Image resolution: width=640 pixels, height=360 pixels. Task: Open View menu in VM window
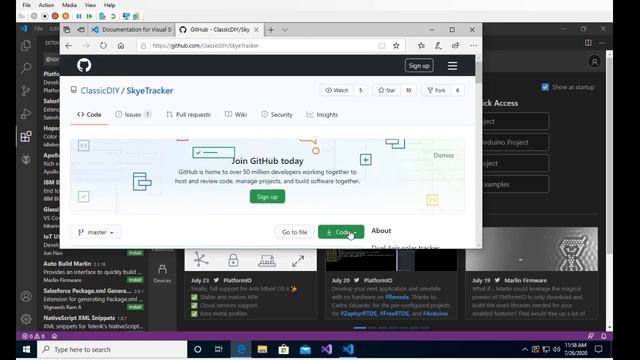pos(90,5)
